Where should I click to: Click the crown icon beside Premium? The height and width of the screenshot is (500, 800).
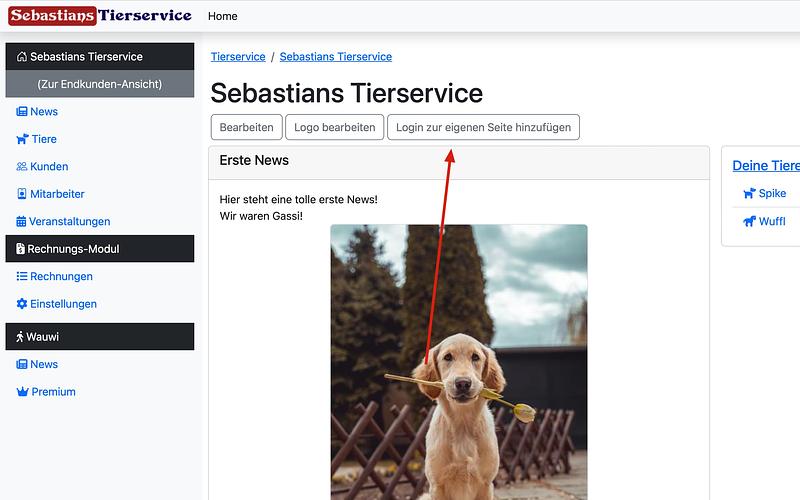[22, 392]
